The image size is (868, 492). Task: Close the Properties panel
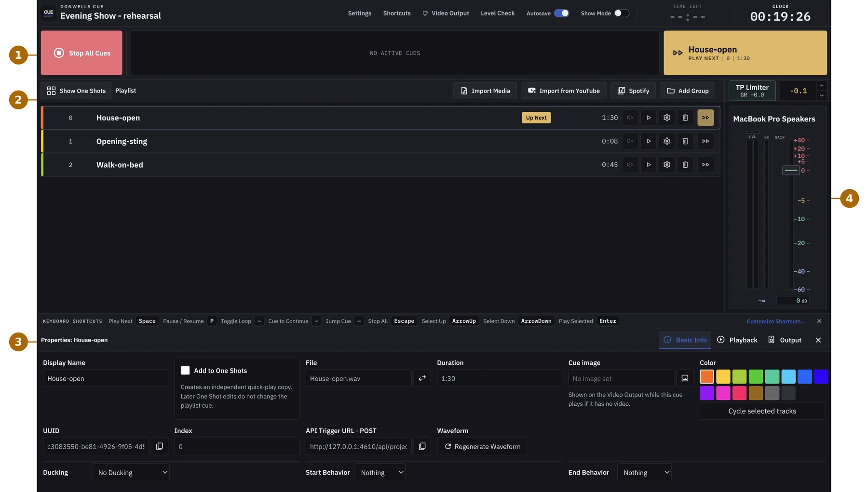coord(818,340)
